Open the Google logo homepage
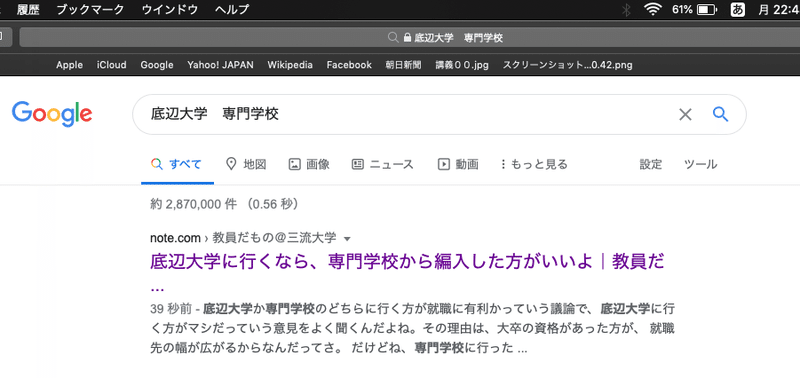 [x=52, y=115]
